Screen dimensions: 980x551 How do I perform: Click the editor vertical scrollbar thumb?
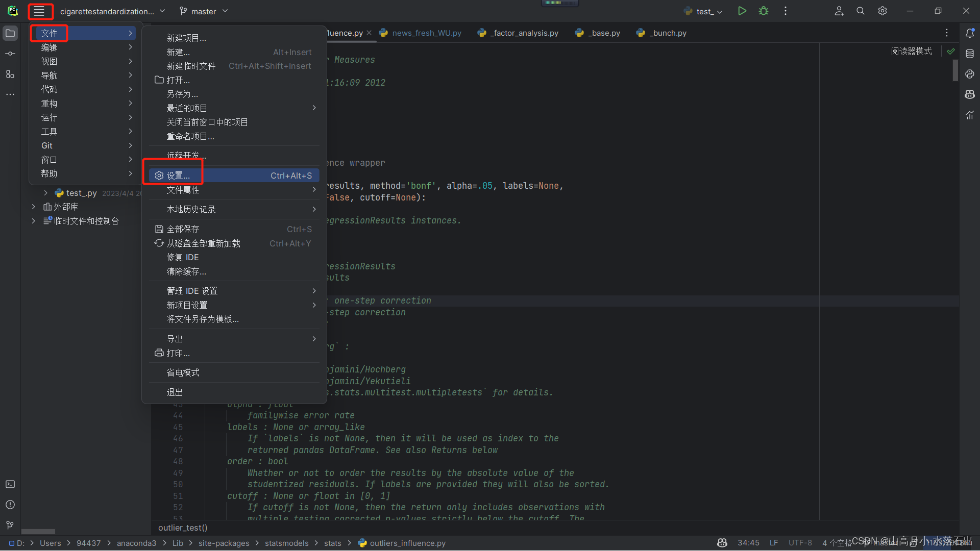(955, 70)
